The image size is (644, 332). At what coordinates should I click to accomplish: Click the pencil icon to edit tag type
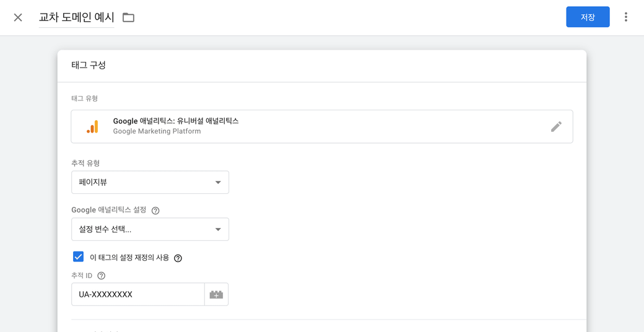[556, 126]
